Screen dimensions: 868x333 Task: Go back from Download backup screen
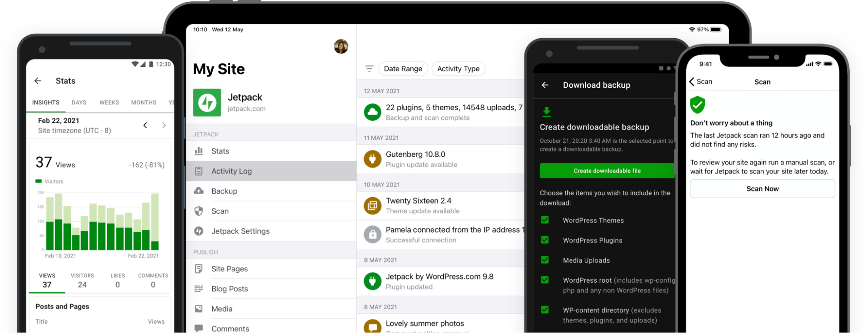[545, 85]
